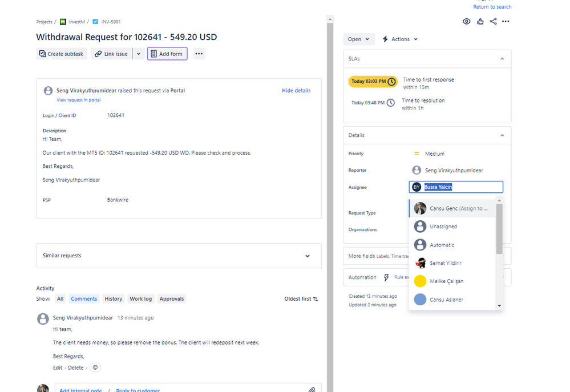Click the Bankwire PSP value
This screenshot has width=570, height=392.
118,200
